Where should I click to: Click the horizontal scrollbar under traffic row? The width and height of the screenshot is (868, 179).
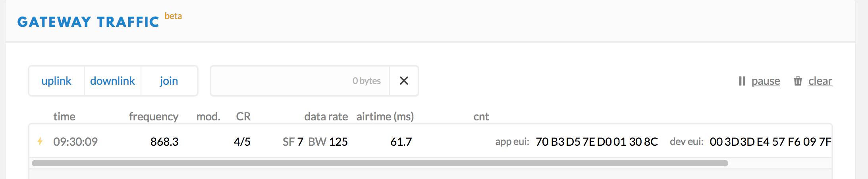pos(380,163)
